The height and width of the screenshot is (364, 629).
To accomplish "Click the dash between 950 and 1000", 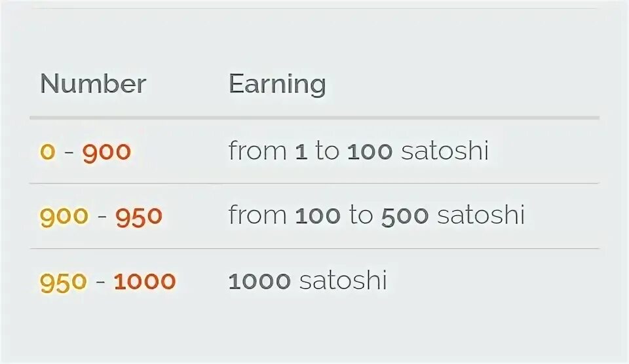I will (x=100, y=282).
